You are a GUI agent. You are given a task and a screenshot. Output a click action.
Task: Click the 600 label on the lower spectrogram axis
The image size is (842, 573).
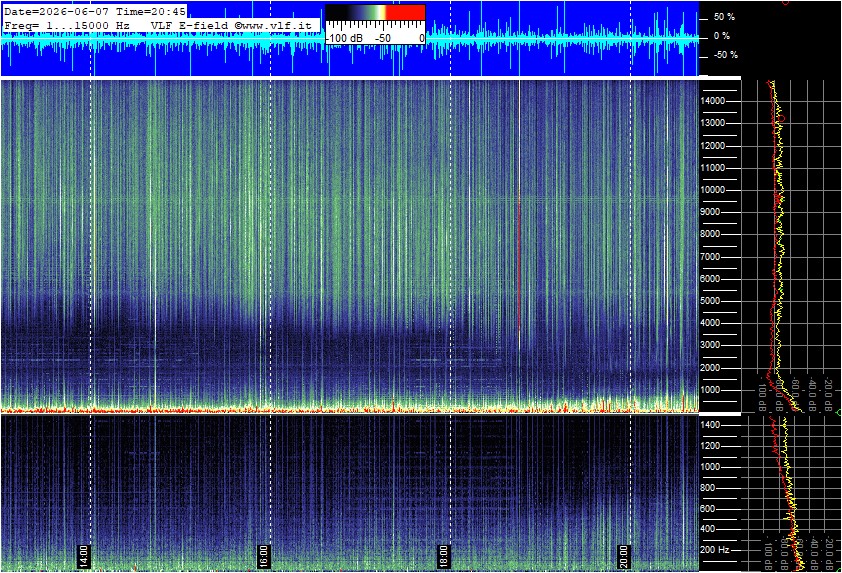[708, 509]
